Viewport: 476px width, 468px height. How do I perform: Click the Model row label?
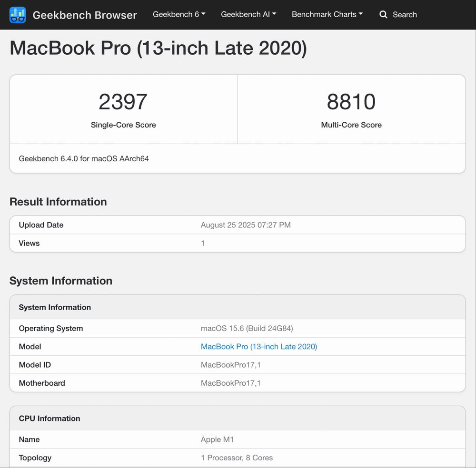click(30, 346)
